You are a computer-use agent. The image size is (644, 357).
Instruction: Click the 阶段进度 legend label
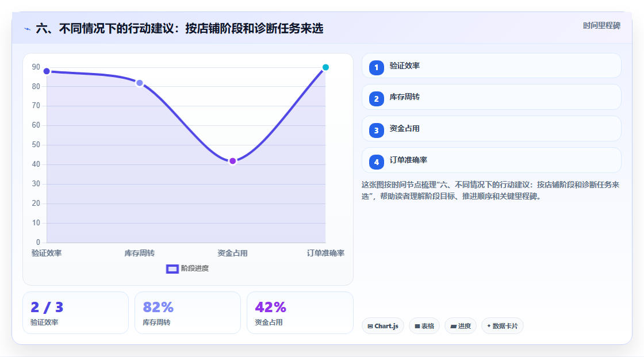pos(195,268)
